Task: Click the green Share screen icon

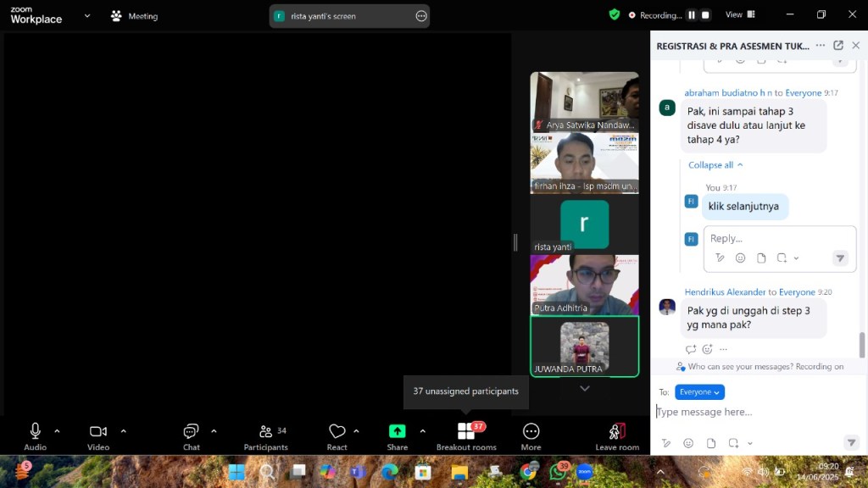Action: 397,431
